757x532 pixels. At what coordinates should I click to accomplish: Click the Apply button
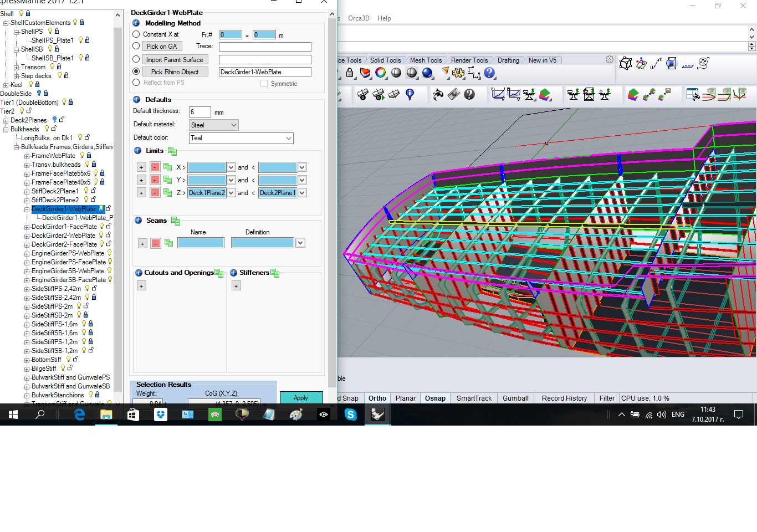point(301,398)
